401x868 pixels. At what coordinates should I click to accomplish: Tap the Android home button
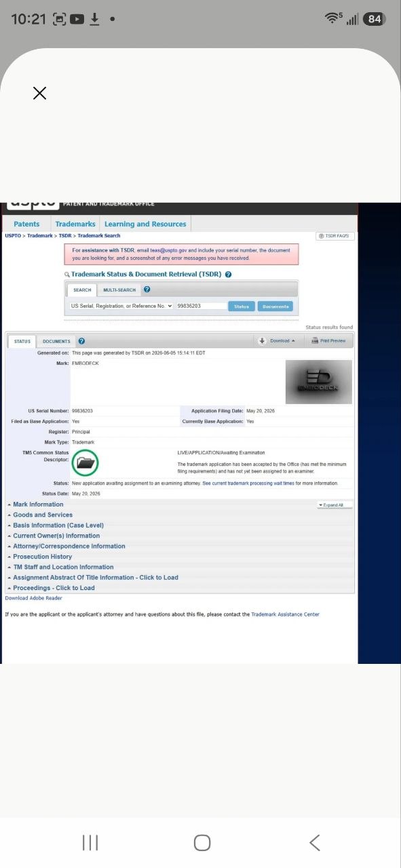coord(202,843)
